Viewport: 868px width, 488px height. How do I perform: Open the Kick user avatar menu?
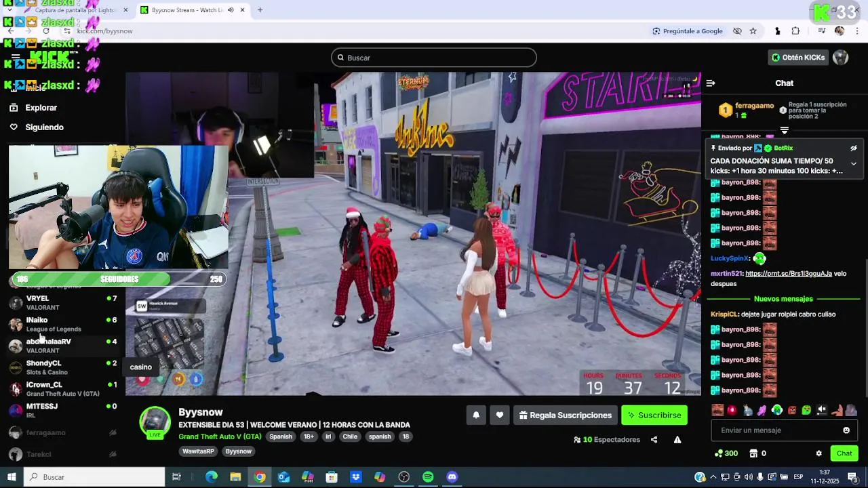coord(841,58)
